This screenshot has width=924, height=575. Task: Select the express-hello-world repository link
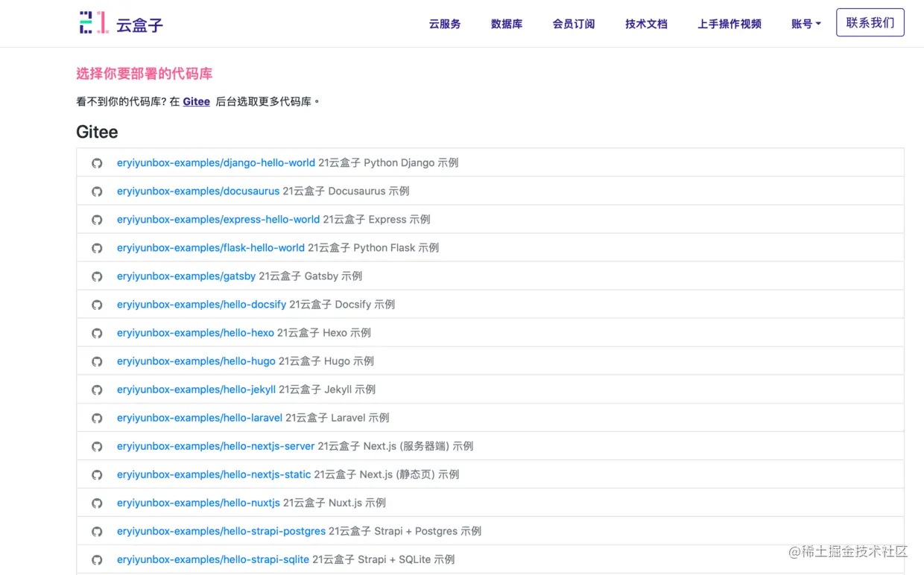(x=218, y=219)
